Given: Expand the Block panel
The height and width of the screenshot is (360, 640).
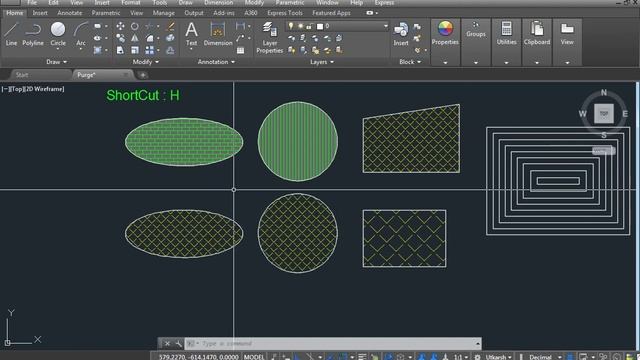Looking at the screenshot, I should [410, 62].
